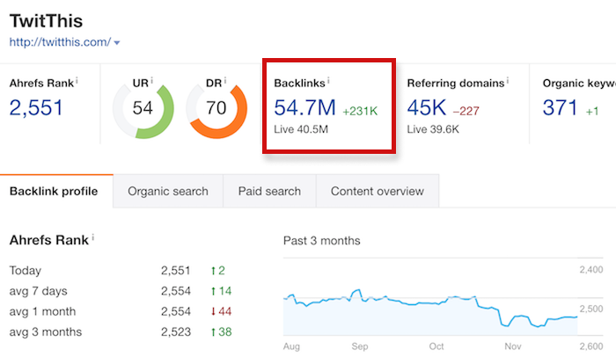616x364 pixels.
Task: Open the 45K referring domains count
Action: click(x=427, y=107)
